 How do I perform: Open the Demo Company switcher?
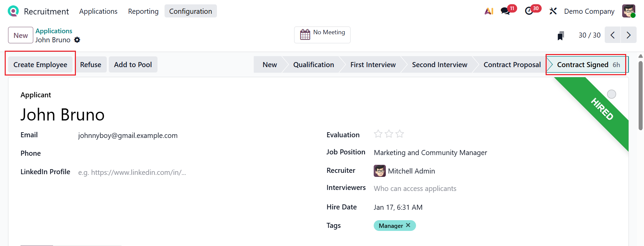click(x=589, y=11)
